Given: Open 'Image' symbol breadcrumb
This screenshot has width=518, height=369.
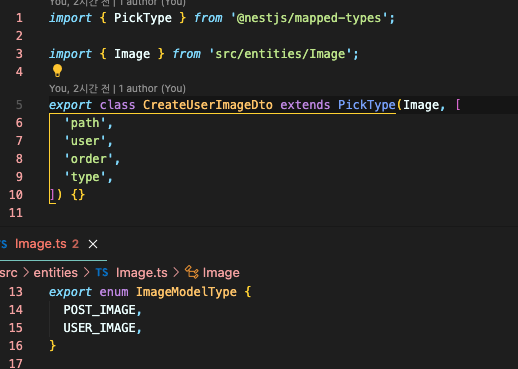Looking at the screenshot, I should [x=221, y=273].
